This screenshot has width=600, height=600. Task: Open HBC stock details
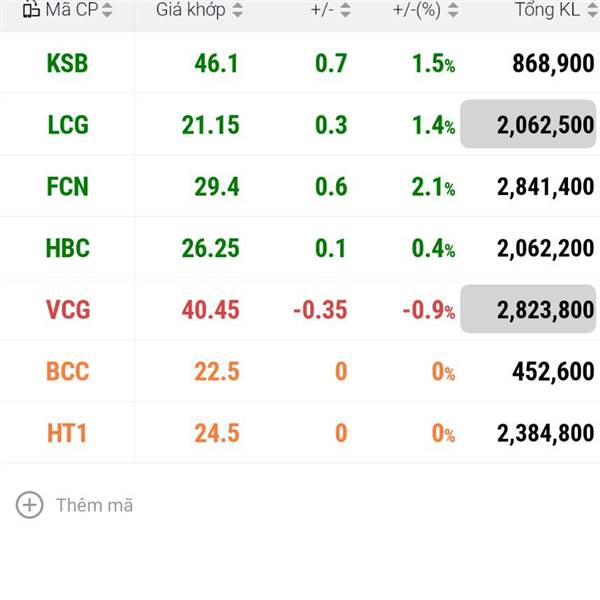[x=67, y=248]
